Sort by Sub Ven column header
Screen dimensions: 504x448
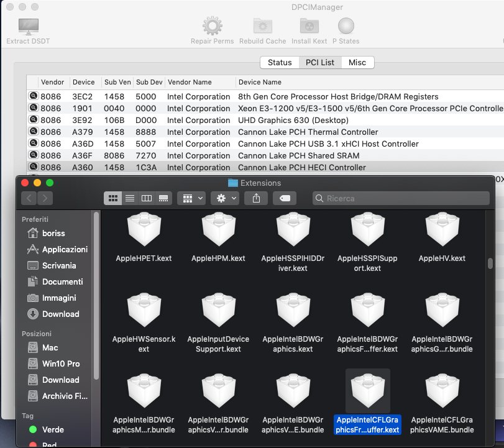[x=117, y=82]
